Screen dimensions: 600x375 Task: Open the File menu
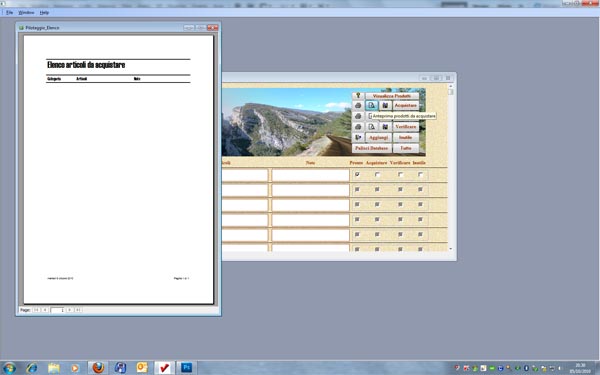10,13
